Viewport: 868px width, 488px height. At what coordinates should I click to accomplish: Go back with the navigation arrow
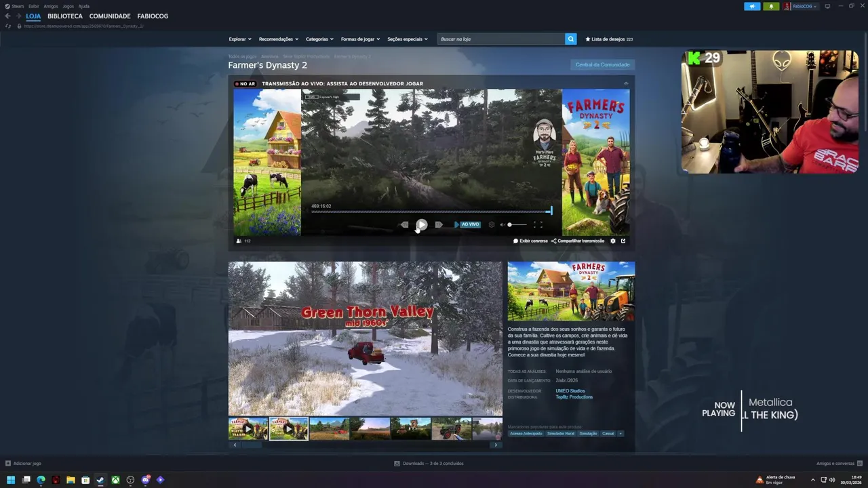[x=7, y=16]
